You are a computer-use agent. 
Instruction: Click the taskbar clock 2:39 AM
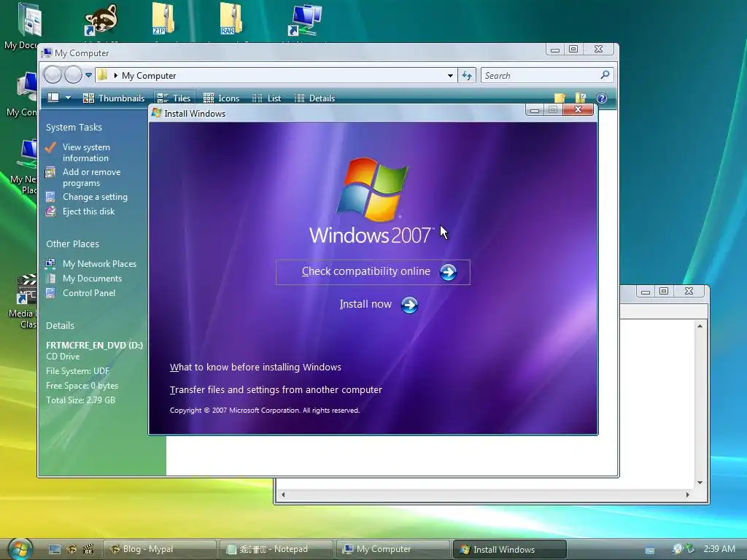click(719, 548)
